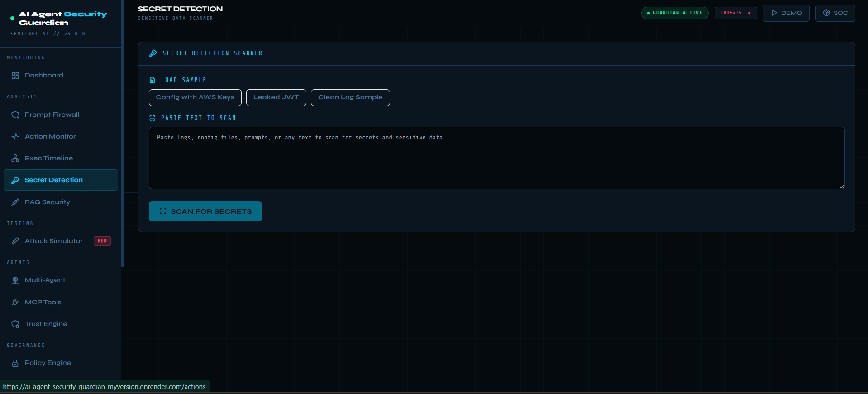Click the GOVERNANCE section label
This screenshot has width=868, height=394.
point(26,346)
